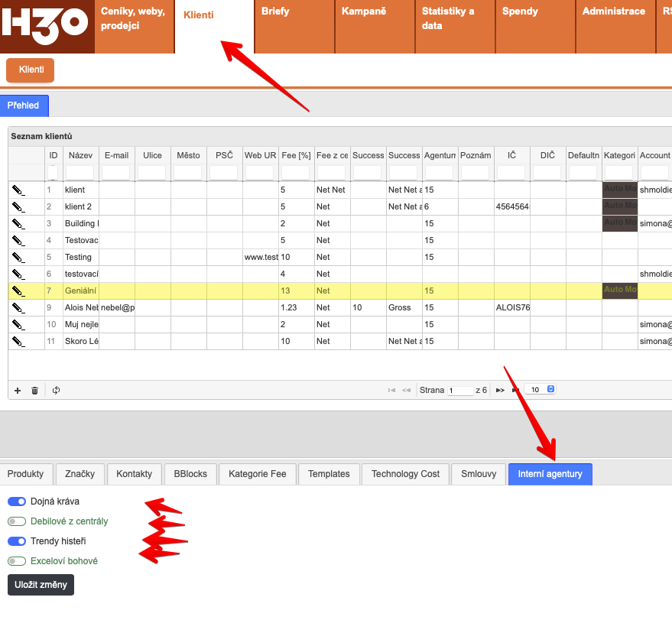
Task: Turn on the 'Exceloví bohové' toggle
Action: [x=17, y=561]
